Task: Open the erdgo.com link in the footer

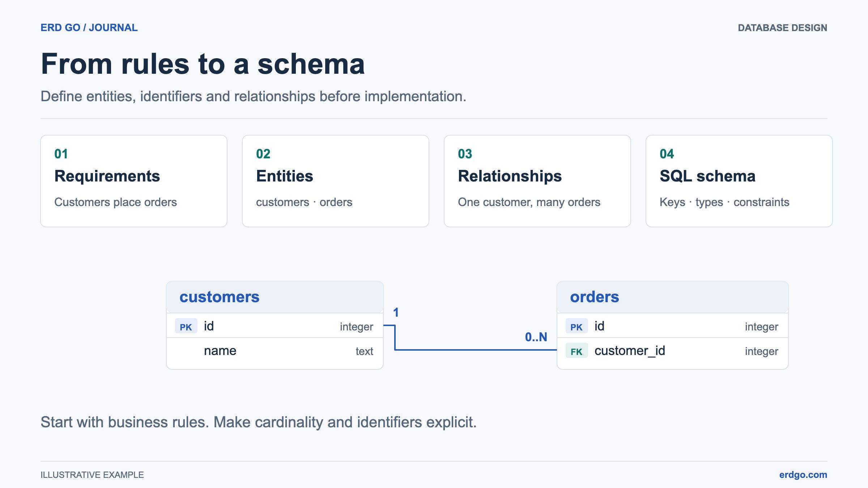Action: (803, 475)
